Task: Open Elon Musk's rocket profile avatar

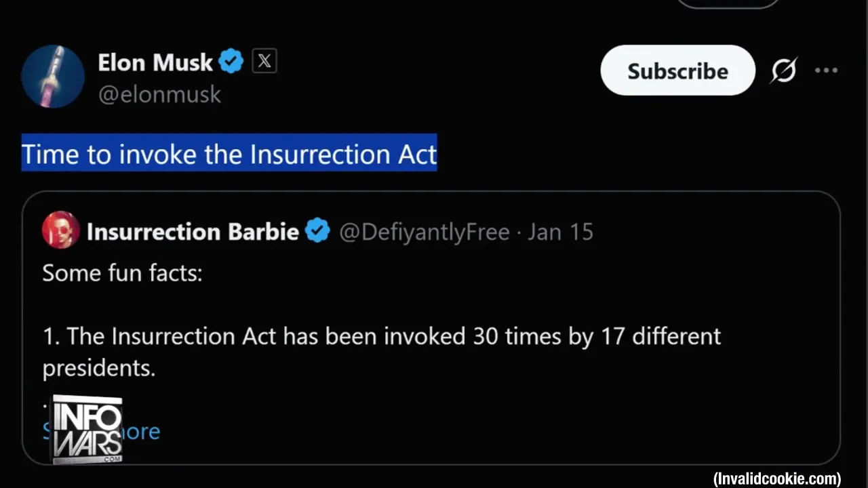Action: (53, 77)
